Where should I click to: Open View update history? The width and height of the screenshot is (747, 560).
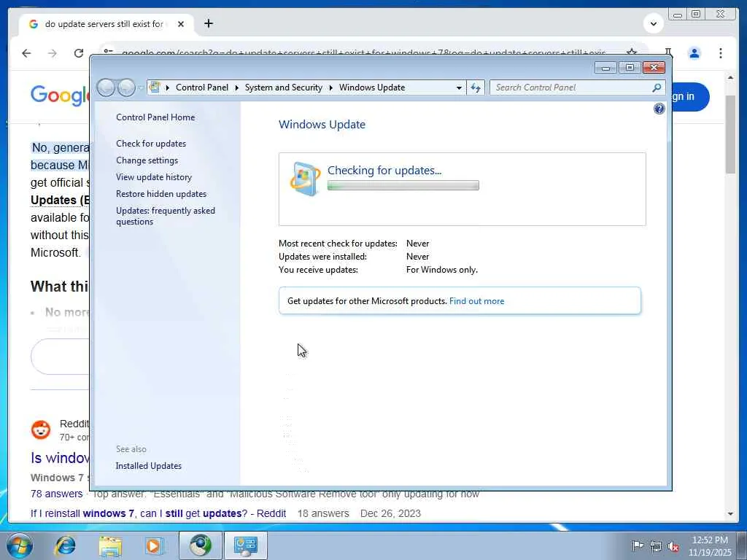pyautogui.click(x=154, y=177)
